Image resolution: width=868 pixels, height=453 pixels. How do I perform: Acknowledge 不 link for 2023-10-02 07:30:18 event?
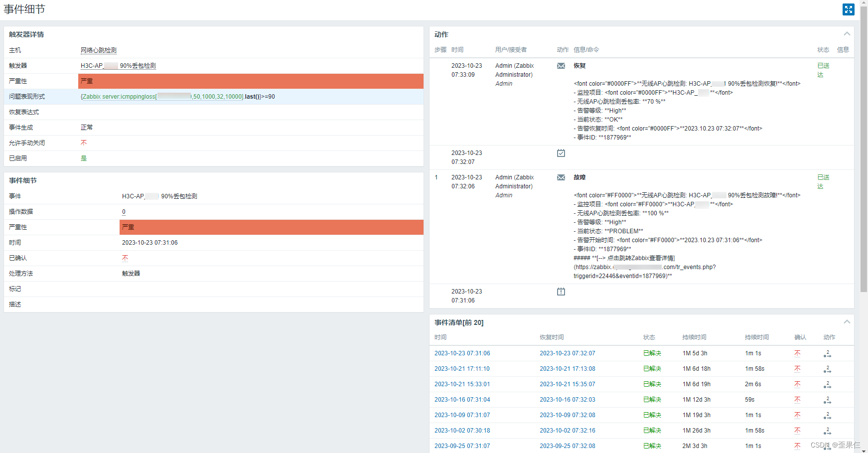[797, 431]
